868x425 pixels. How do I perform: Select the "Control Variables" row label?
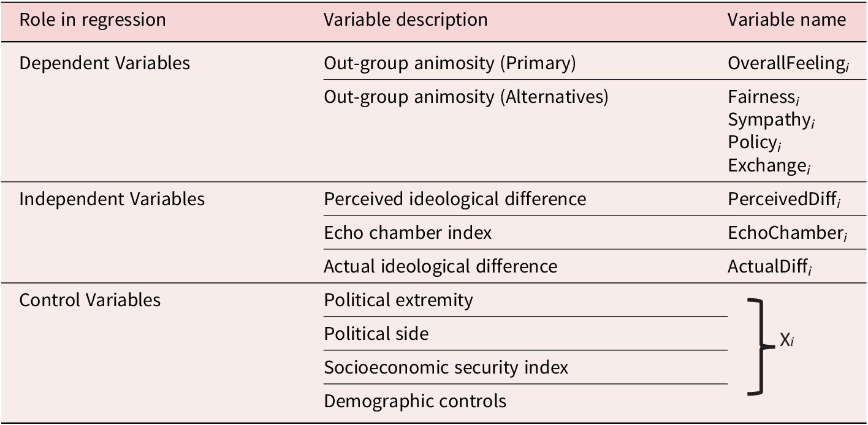coord(90,300)
